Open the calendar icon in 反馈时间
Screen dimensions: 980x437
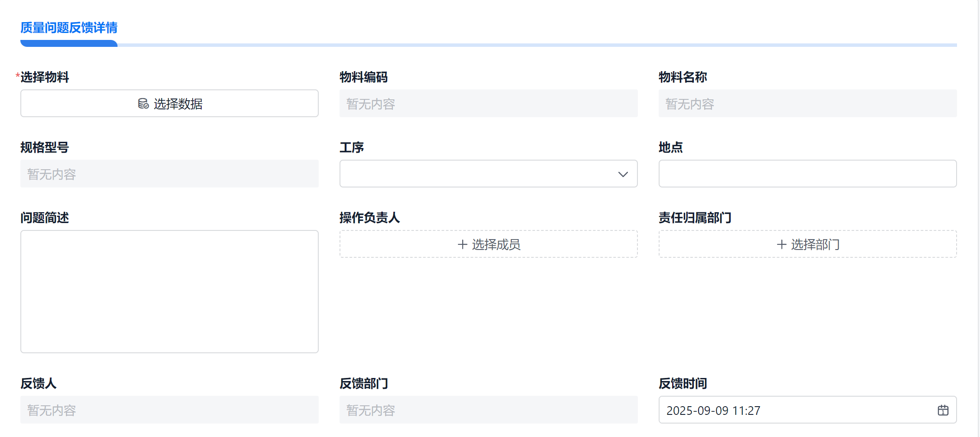point(943,410)
